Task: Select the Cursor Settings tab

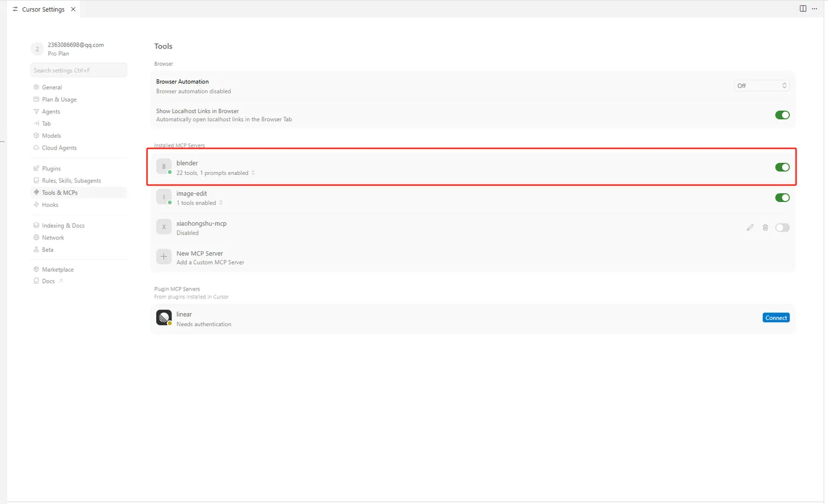Action: click(44, 9)
